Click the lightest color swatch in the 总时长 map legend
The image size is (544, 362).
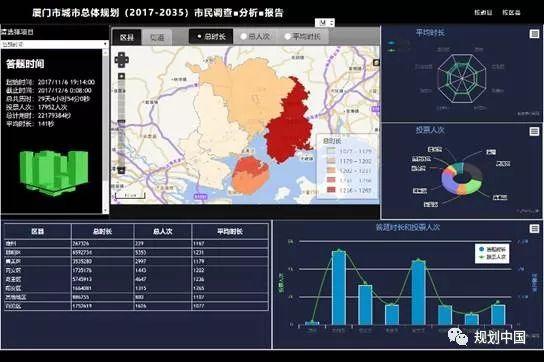tap(332, 151)
